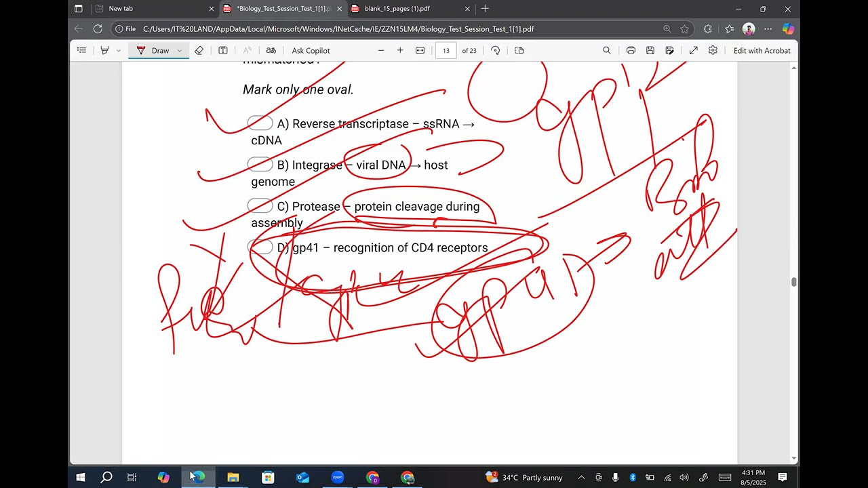This screenshot has height=488, width=868.
Task: Rotate the PDF page
Action: pyautogui.click(x=495, y=50)
